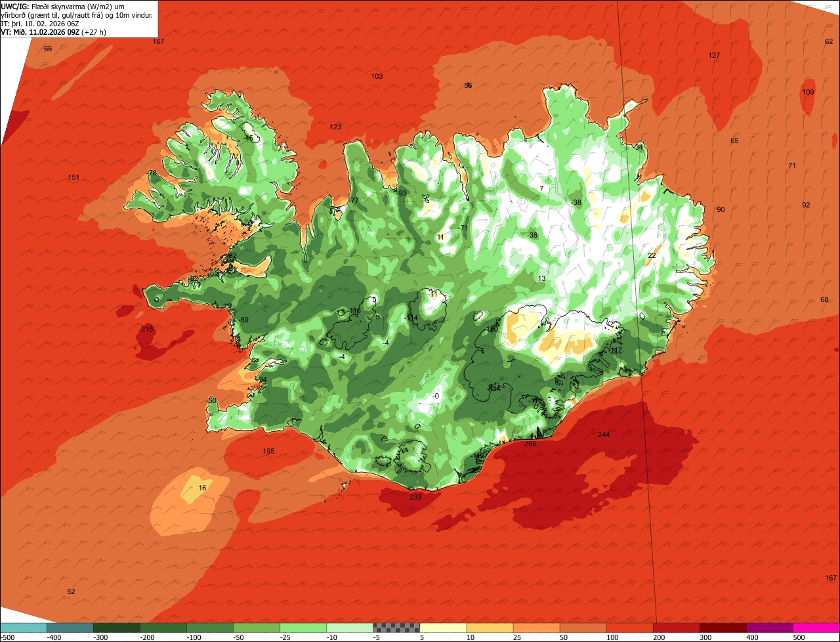Click the value "90" east of Iceland

[x=721, y=209]
